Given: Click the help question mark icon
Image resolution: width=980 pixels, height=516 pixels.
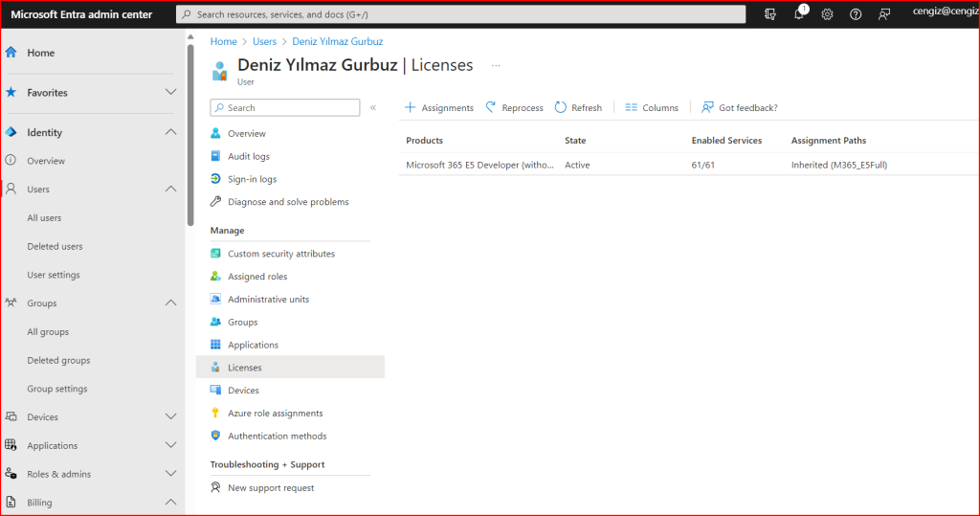Looking at the screenshot, I should pyautogui.click(x=856, y=14).
